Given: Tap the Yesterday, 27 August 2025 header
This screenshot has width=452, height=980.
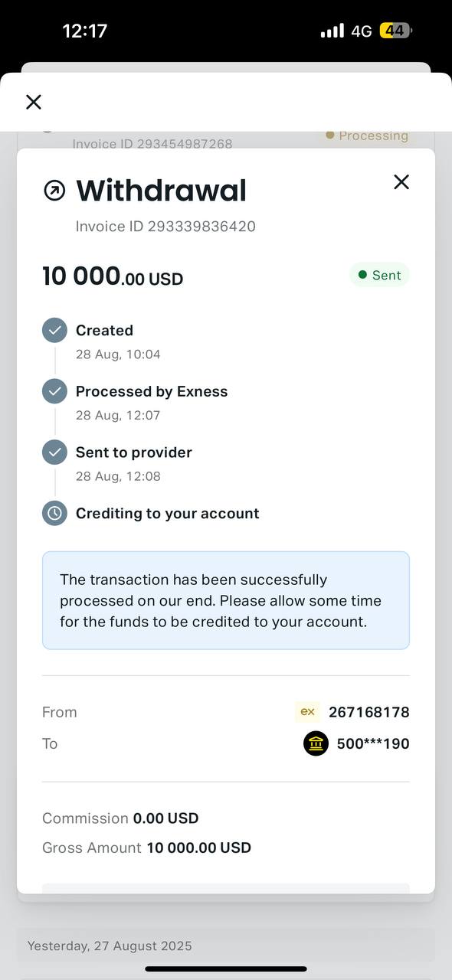Looking at the screenshot, I should tap(110, 946).
